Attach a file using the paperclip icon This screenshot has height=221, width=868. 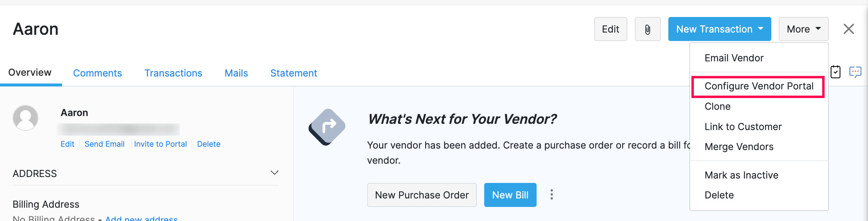[x=647, y=29]
